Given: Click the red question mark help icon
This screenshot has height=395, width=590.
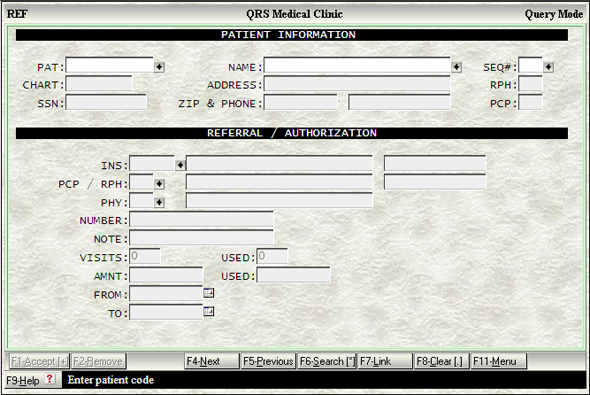Looking at the screenshot, I should click(x=50, y=379).
